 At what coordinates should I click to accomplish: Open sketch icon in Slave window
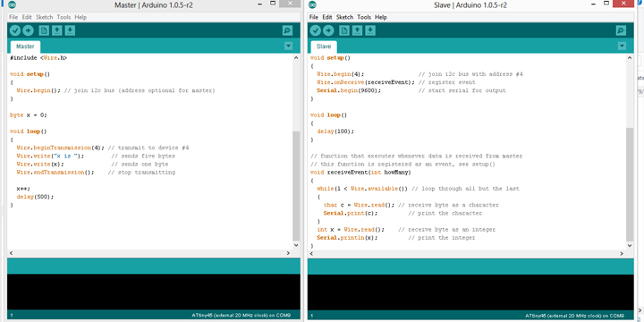(x=357, y=30)
